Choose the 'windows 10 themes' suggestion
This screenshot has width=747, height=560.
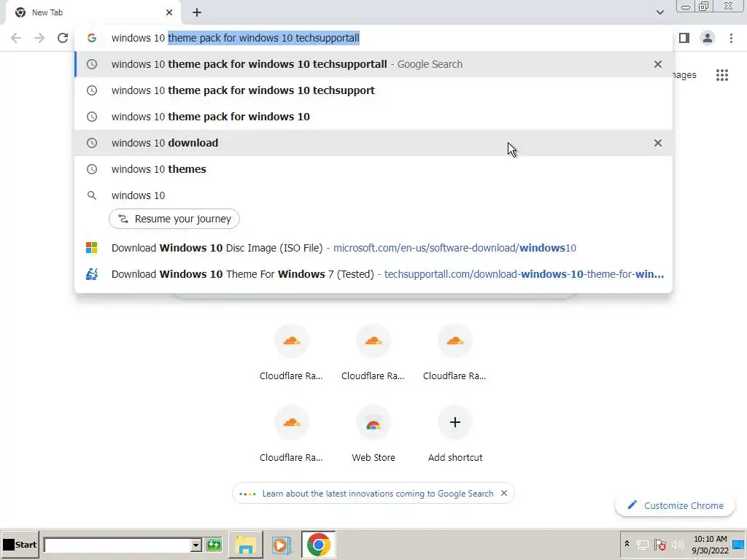(373, 169)
